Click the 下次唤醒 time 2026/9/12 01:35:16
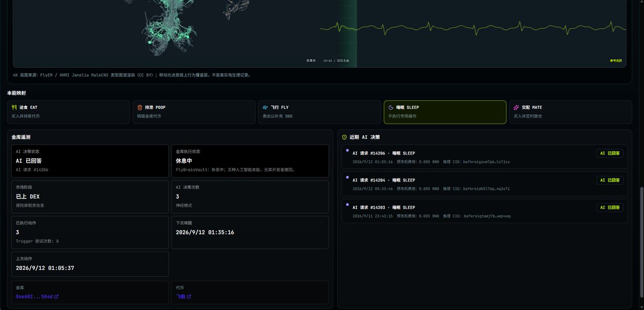 [205, 232]
